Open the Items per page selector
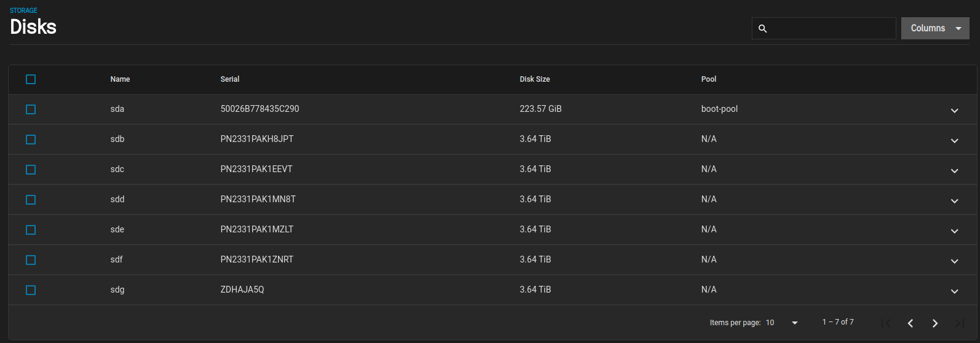The width and height of the screenshot is (980, 343). click(782, 323)
